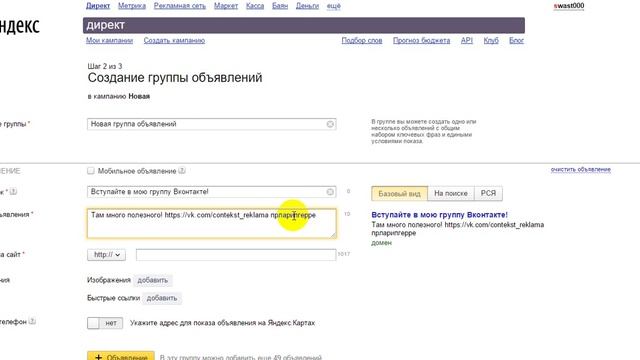This screenshot has width=640, height=360.
Task: Add images with добавить next to Изображения
Action: tap(153, 280)
